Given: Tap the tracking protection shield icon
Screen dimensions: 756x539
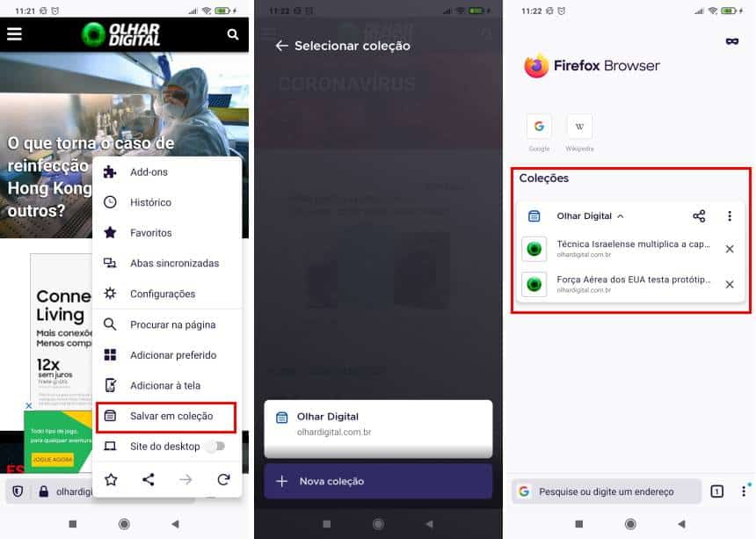Looking at the screenshot, I should (18, 492).
